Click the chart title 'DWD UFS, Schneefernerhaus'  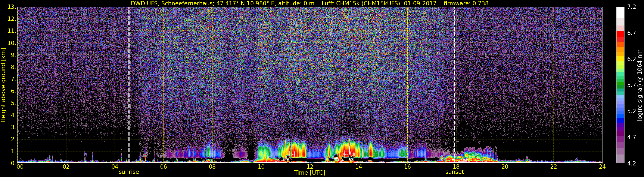point(173,3)
